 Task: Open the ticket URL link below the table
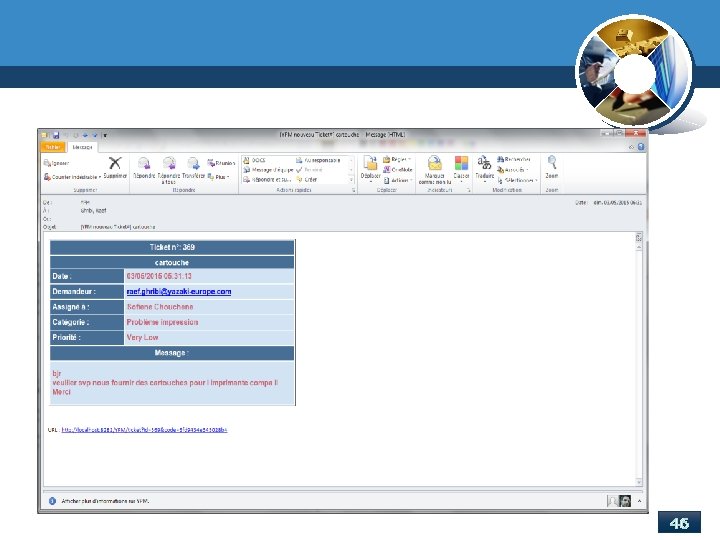pyautogui.click(x=144, y=430)
